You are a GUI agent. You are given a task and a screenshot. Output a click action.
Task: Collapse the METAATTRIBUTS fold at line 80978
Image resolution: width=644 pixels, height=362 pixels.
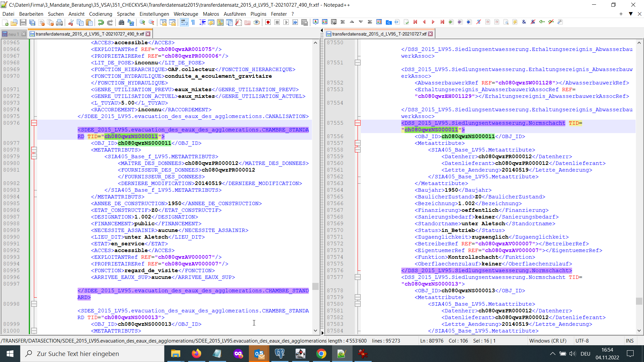click(x=34, y=150)
